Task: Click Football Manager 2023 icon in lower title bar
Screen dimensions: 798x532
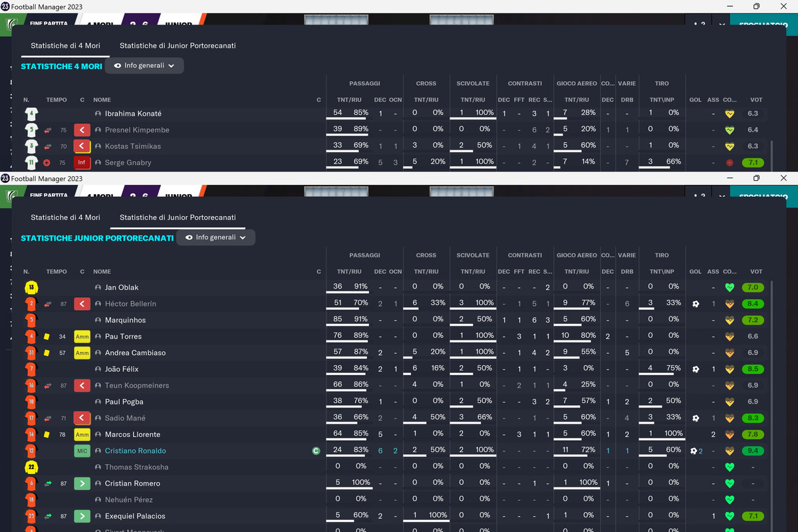Action: (5, 178)
